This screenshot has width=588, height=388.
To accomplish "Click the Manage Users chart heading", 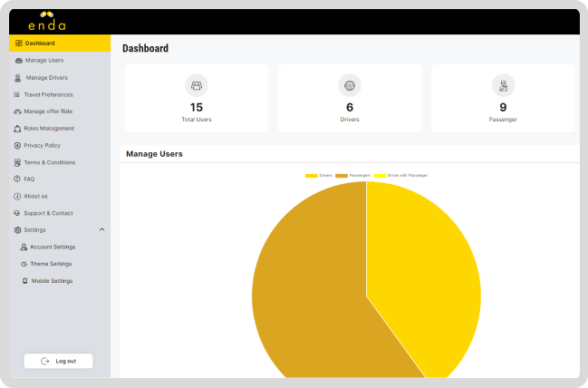I will click(154, 154).
